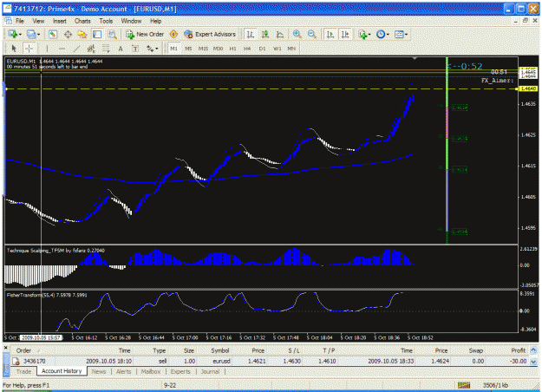Select the text label tool A
Image resolution: width=542 pixels, height=392 pixels.
coord(121,49)
